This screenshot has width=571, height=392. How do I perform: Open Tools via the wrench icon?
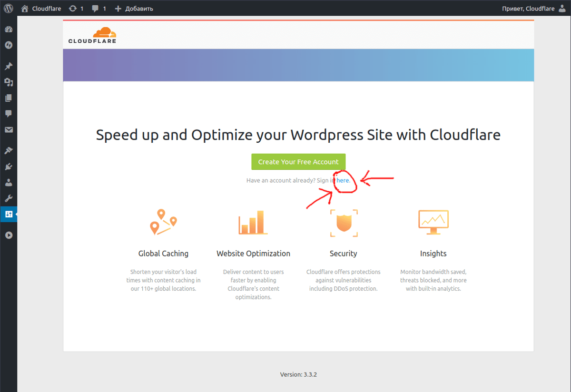click(x=9, y=198)
